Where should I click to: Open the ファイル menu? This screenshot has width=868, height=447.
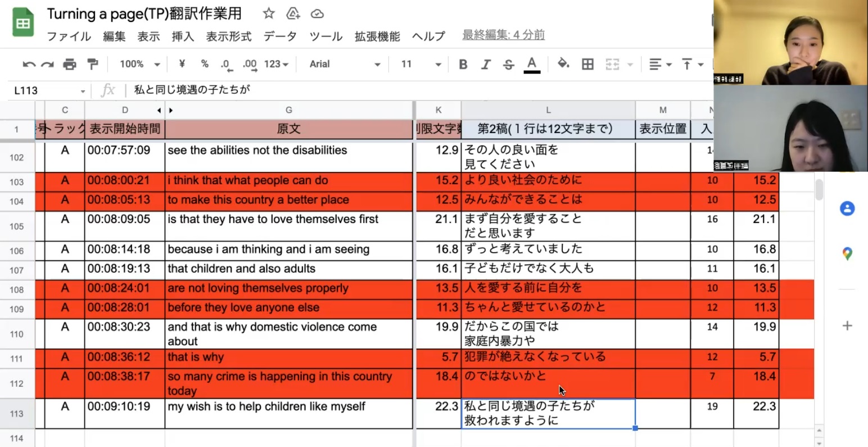[69, 37]
